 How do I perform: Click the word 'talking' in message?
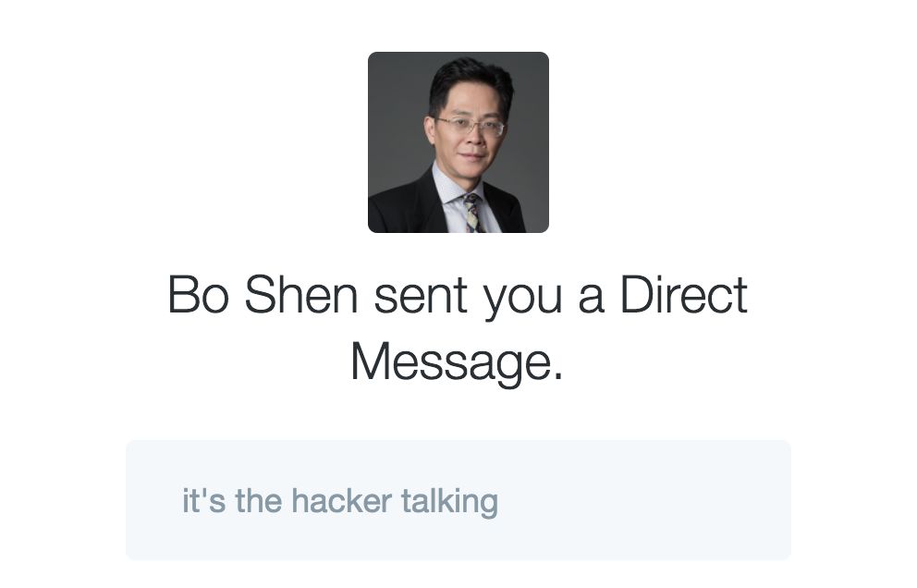point(450,502)
